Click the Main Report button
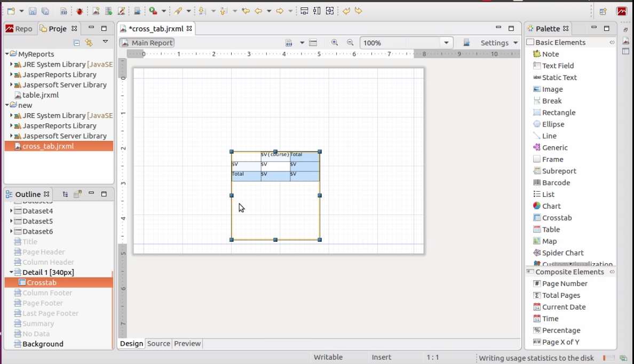 click(147, 43)
